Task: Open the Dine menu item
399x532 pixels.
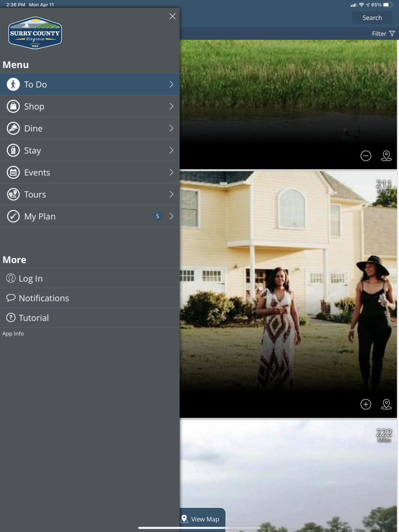Action: (x=90, y=128)
